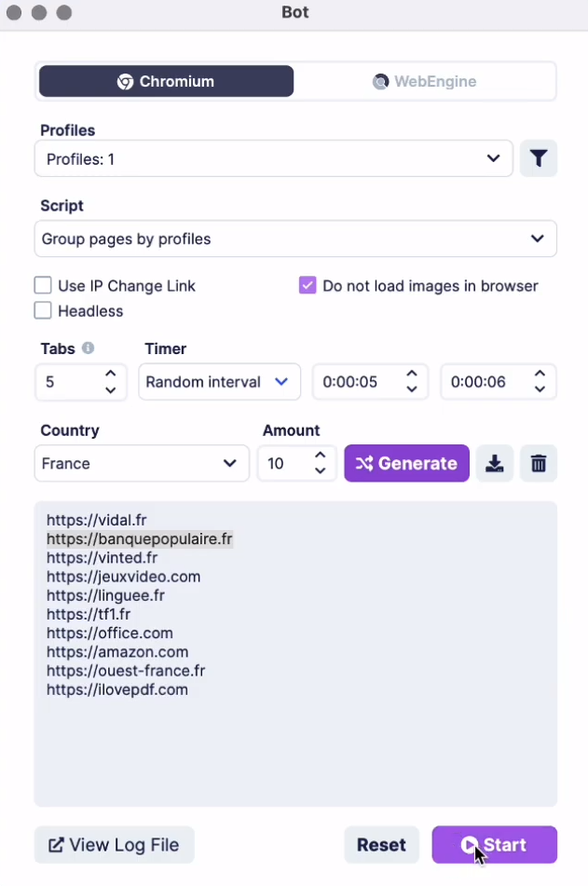The image size is (588, 886).
Task: Uncheck Do not load images in browser
Action: pos(308,285)
